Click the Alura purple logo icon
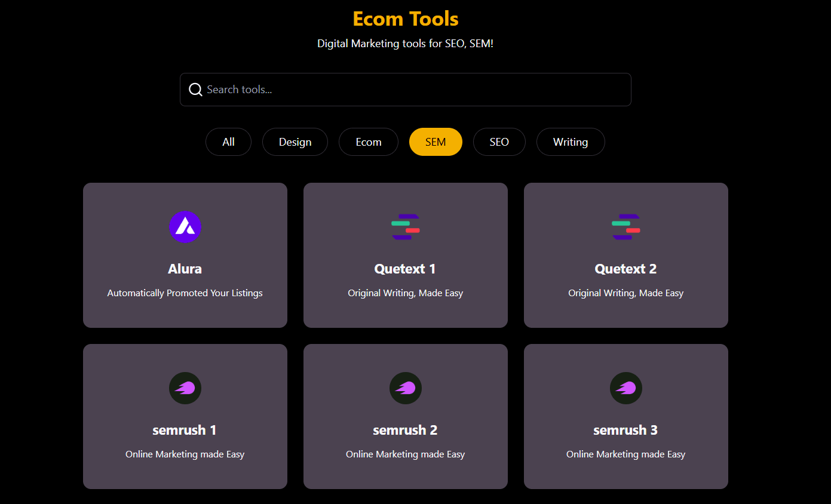This screenshot has height=504, width=831. [185, 227]
